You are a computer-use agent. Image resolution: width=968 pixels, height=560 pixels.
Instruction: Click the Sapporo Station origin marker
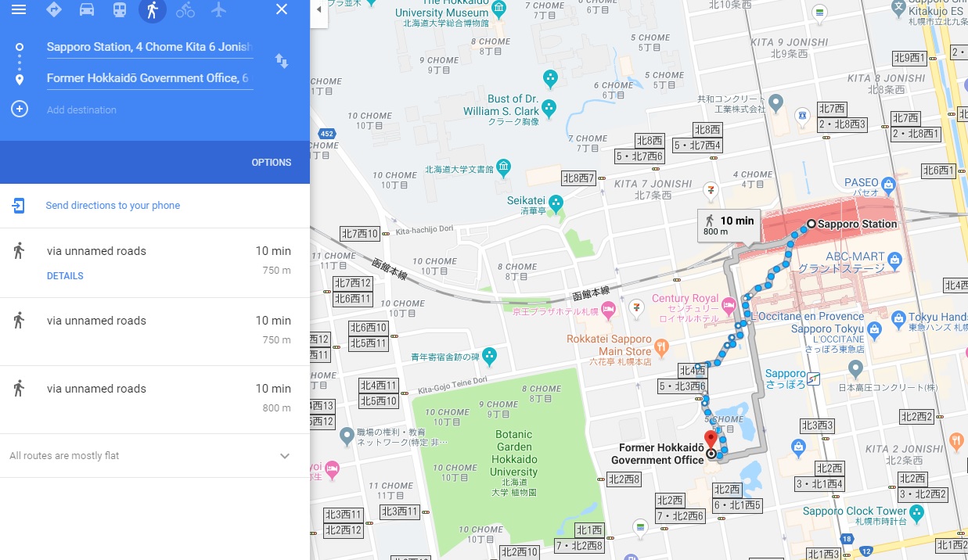pos(811,224)
